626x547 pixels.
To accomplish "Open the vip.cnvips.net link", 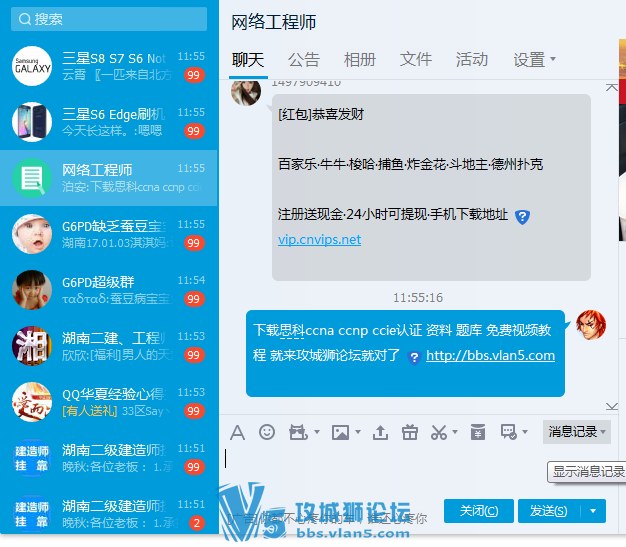I will (x=319, y=240).
